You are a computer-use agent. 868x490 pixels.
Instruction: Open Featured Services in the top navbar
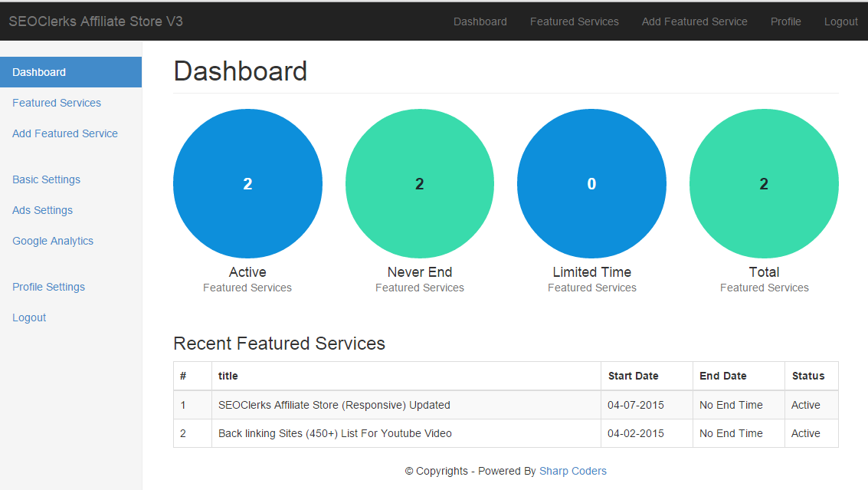pos(574,21)
